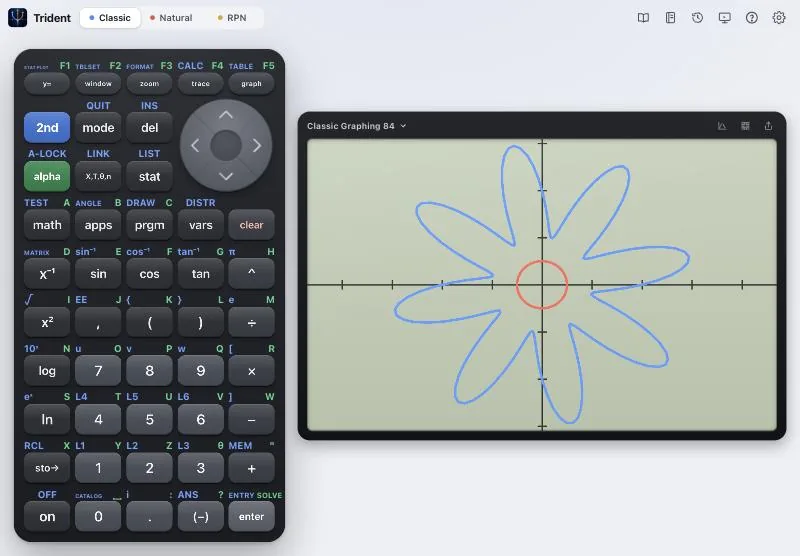Tap the multiplication key
The height and width of the screenshot is (556, 800).
tap(252, 371)
